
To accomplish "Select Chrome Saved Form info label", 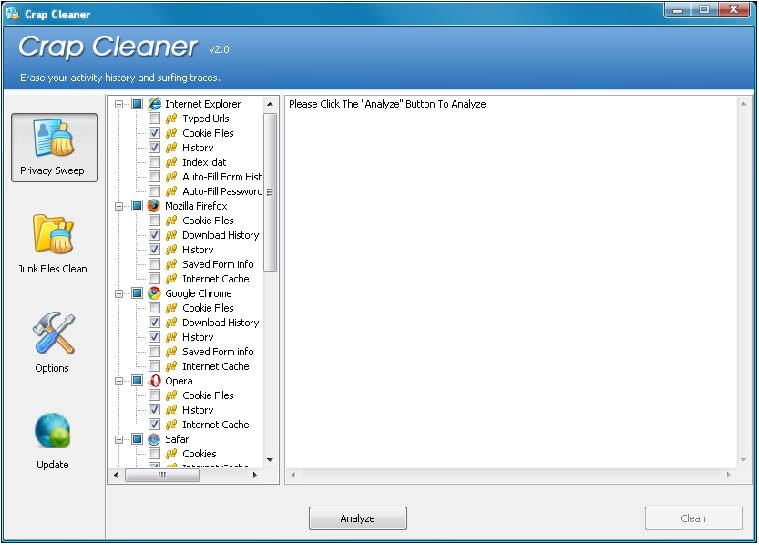I will point(218,351).
